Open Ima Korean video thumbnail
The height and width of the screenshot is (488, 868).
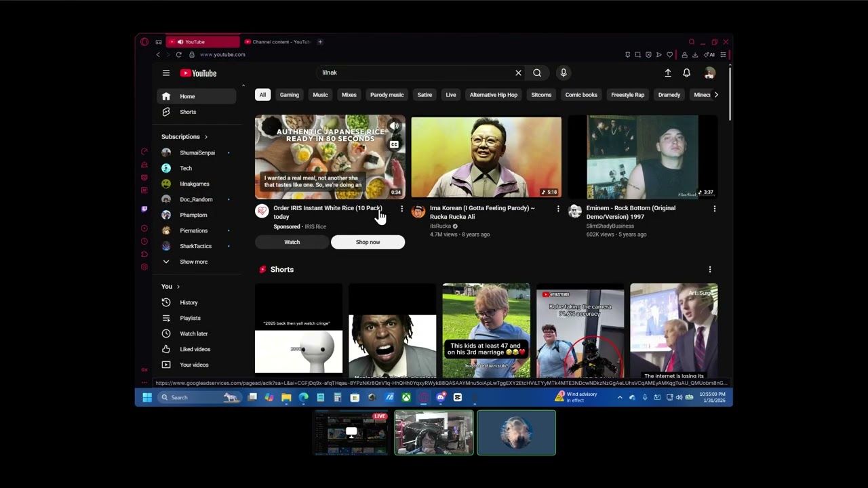point(486,157)
